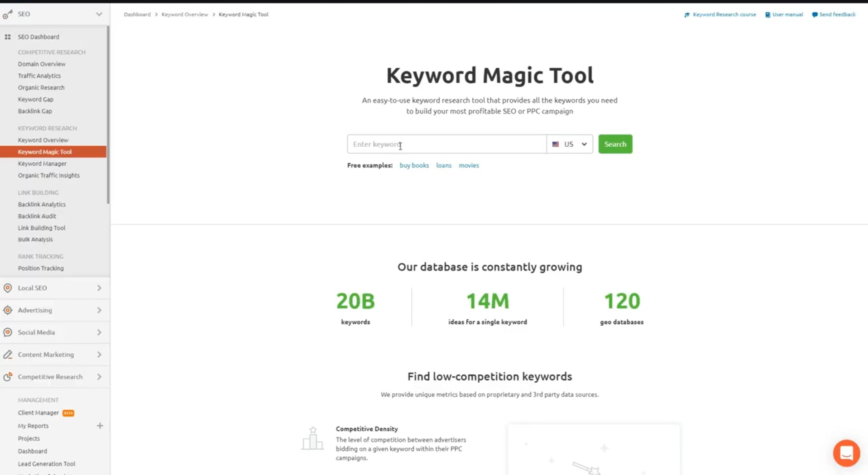Screen dimensions: 868x475
Task: Open the US country database dropdown
Action: pos(570,144)
